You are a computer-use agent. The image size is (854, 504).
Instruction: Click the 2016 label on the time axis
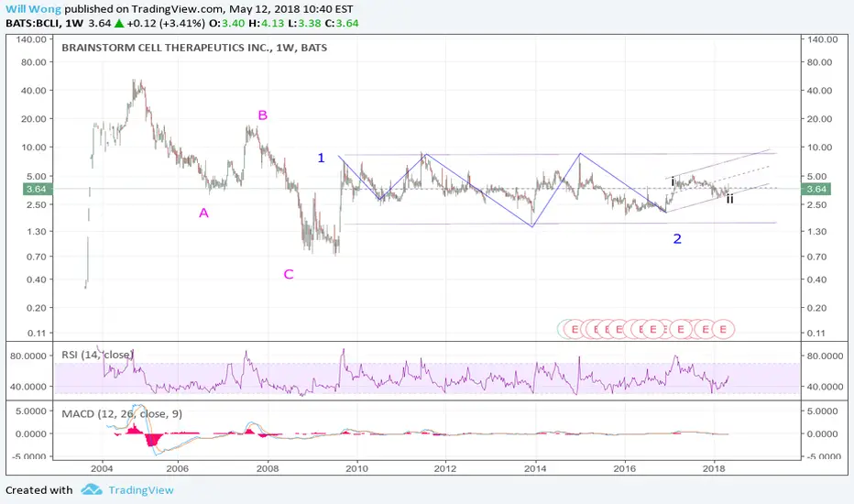coord(625,468)
